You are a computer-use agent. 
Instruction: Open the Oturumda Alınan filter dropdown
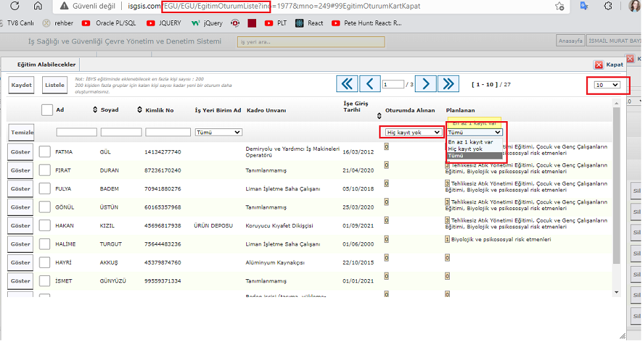point(414,132)
